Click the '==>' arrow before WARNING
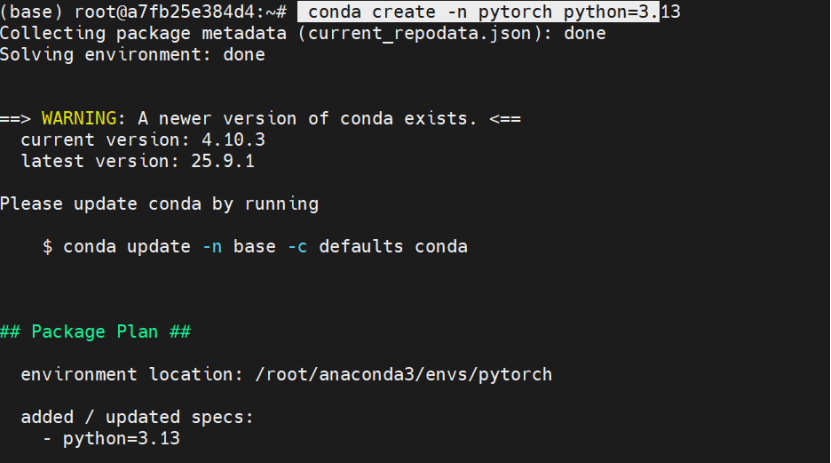This screenshot has height=463, width=831. tap(16, 119)
